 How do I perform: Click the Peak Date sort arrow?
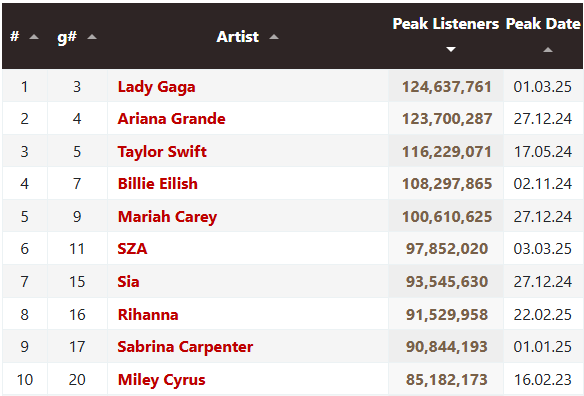(x=548, y=49)
